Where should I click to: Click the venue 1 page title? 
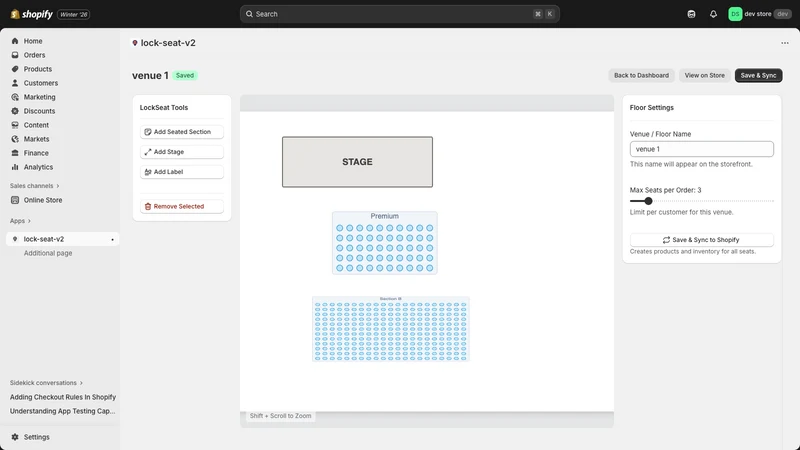click(x=150, y=76)
